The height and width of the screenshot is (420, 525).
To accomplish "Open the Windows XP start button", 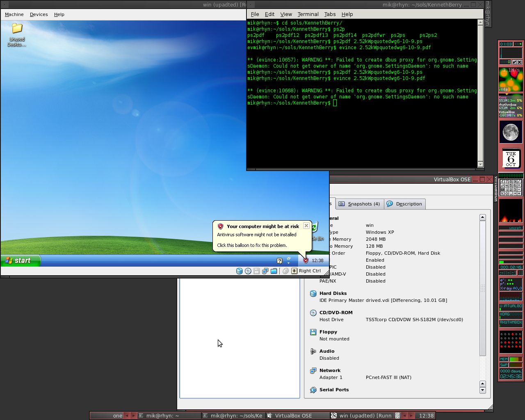I will tap(21, 260).
